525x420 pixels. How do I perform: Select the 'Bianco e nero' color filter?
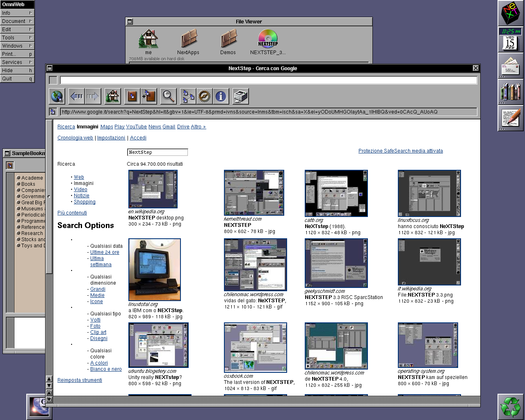pyautogui.click(x=106, y=369)
